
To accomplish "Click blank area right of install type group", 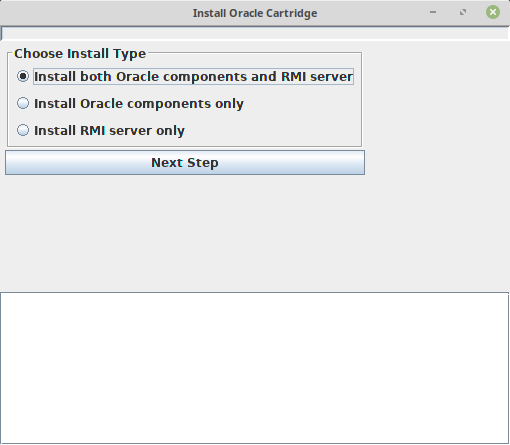I will click(436, 100).
